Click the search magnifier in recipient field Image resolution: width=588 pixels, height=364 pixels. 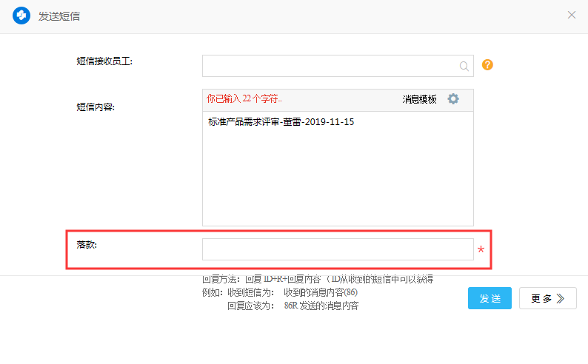[x=464, y=66]
